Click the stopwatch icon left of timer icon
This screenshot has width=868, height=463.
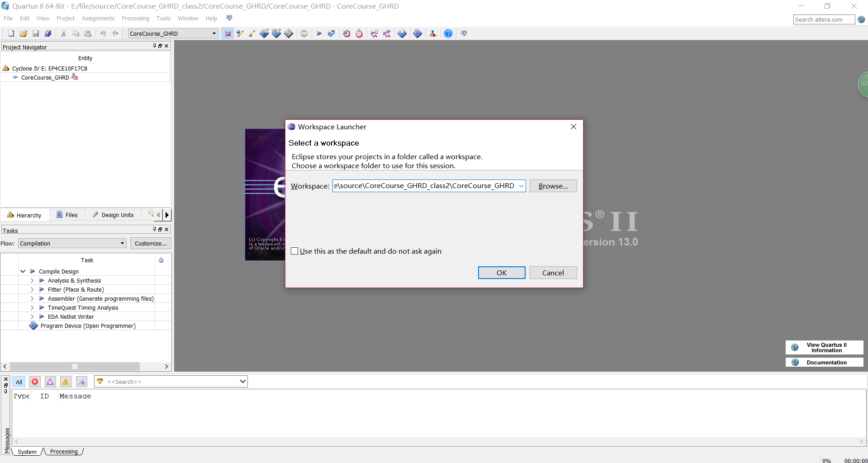[x=347, y=33]
